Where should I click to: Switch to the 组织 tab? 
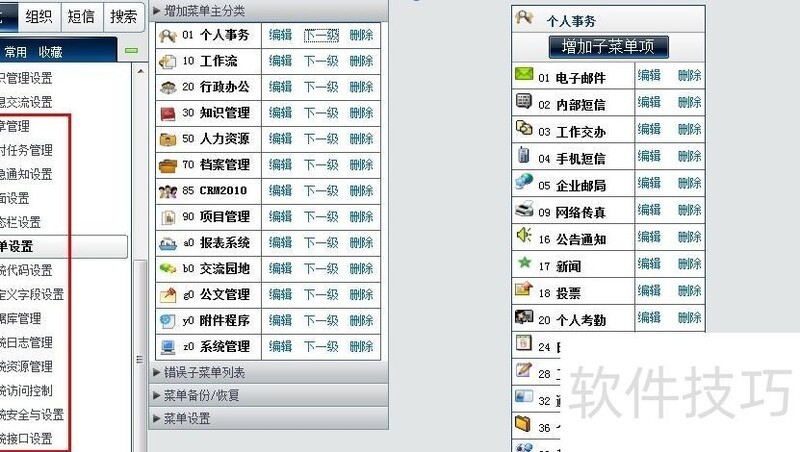[39, 16]
